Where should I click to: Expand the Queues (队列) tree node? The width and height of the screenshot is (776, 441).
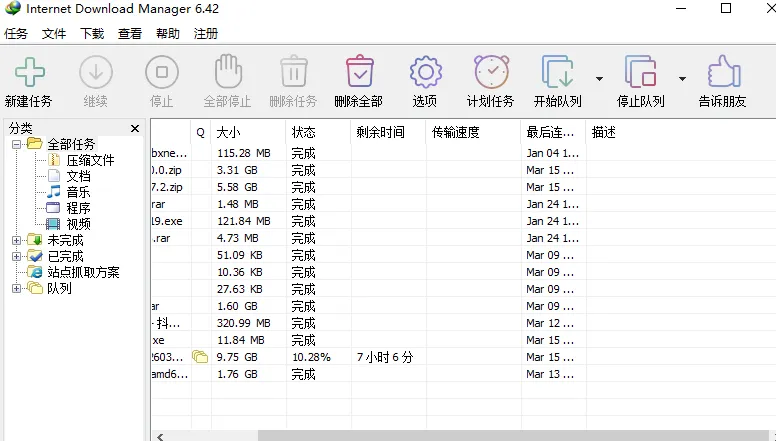pos(16,288)
